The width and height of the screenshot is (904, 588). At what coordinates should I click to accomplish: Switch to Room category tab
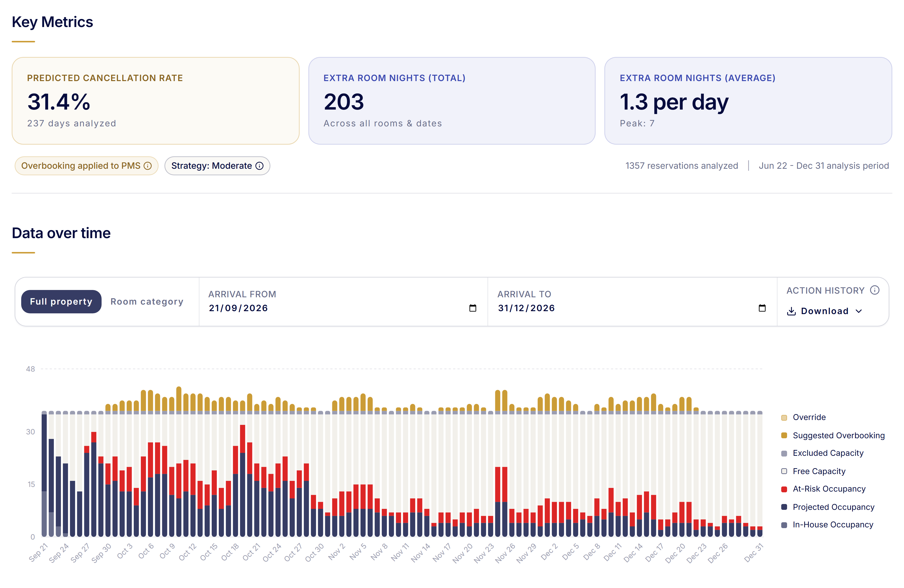pyautogui.click(x=147, y=301)
